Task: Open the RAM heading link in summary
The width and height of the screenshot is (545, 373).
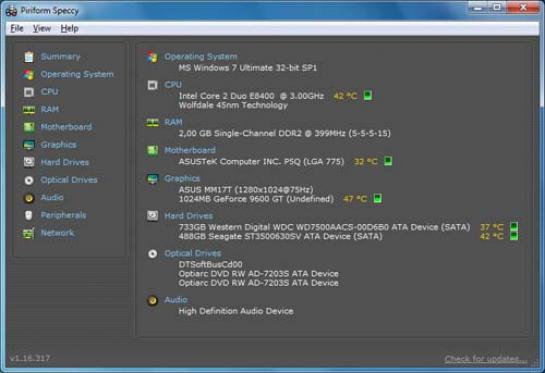Action: click(173, 122)
